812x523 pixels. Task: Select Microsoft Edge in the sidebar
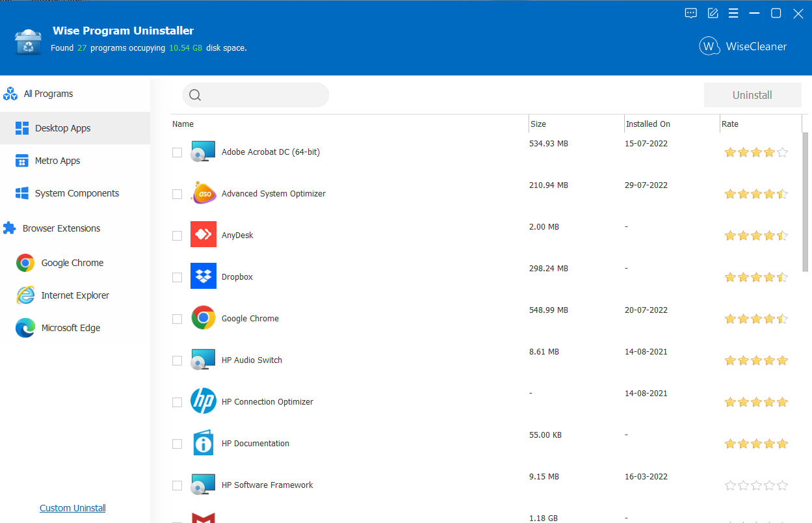(24, 328)
